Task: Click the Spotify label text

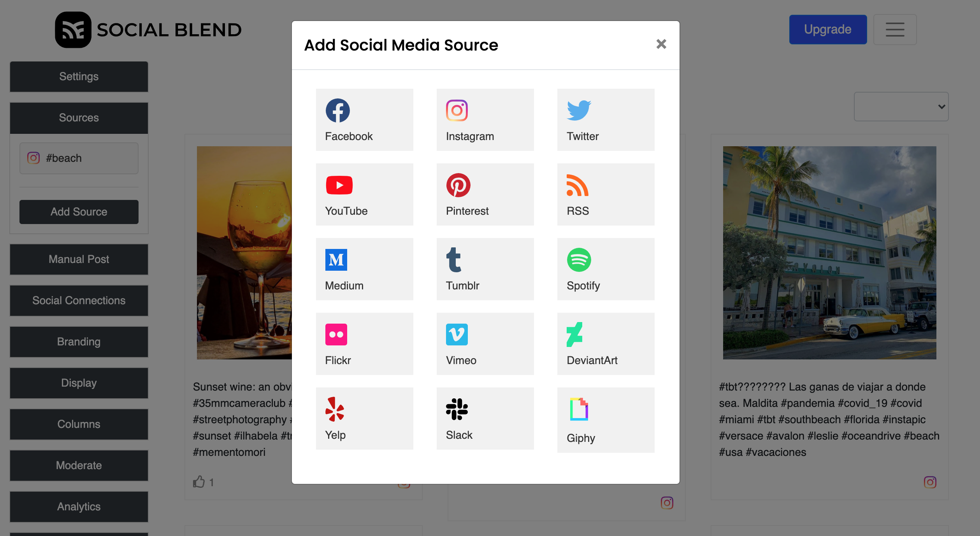Action: (x=583, y=286)
